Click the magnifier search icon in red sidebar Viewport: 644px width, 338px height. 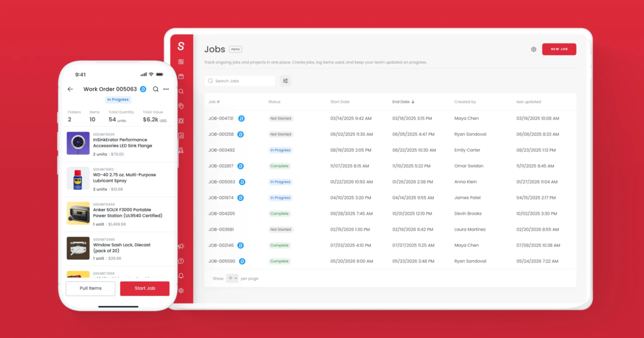(181, 91)
